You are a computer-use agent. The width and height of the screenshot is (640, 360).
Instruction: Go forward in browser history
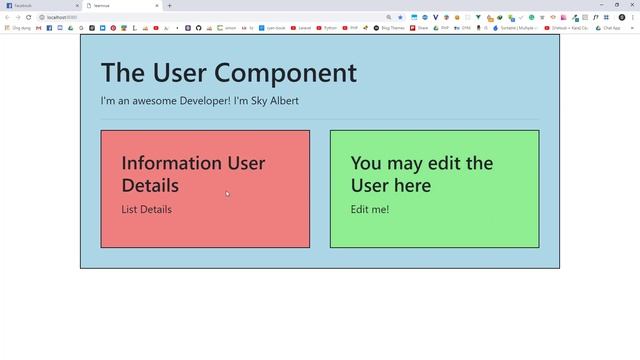coord(18,18)
